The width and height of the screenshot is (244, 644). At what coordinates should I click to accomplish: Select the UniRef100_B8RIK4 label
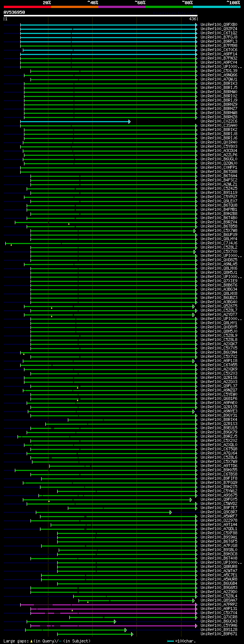click(x=219, y=420)
